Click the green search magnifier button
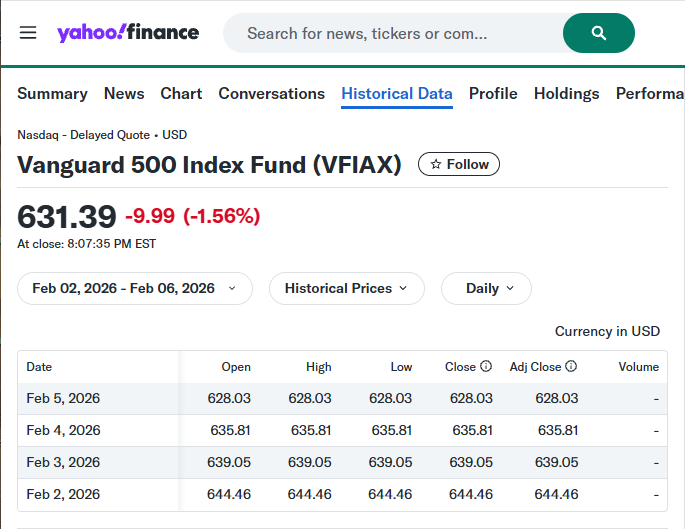Image resolution: width=685 pixels, height=529 pixels. 599,33
